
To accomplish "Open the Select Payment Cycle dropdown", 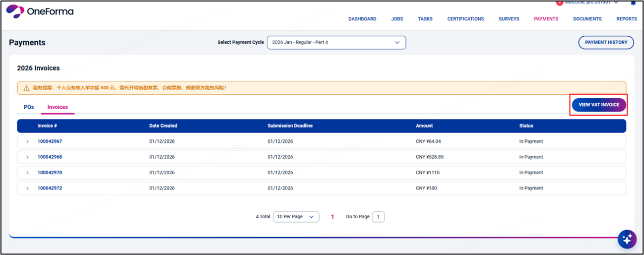I will point(336,43).
